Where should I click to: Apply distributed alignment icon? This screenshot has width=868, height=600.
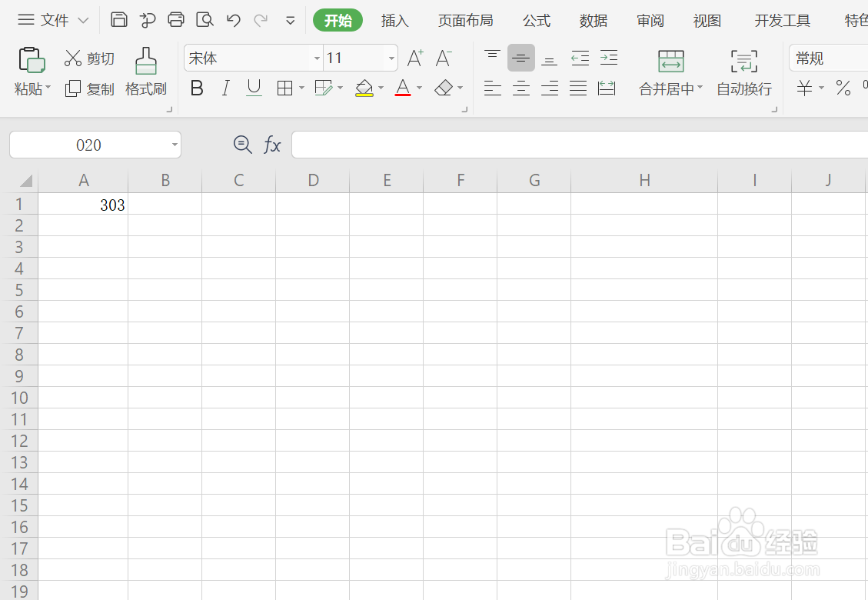[x=607, y=88]
